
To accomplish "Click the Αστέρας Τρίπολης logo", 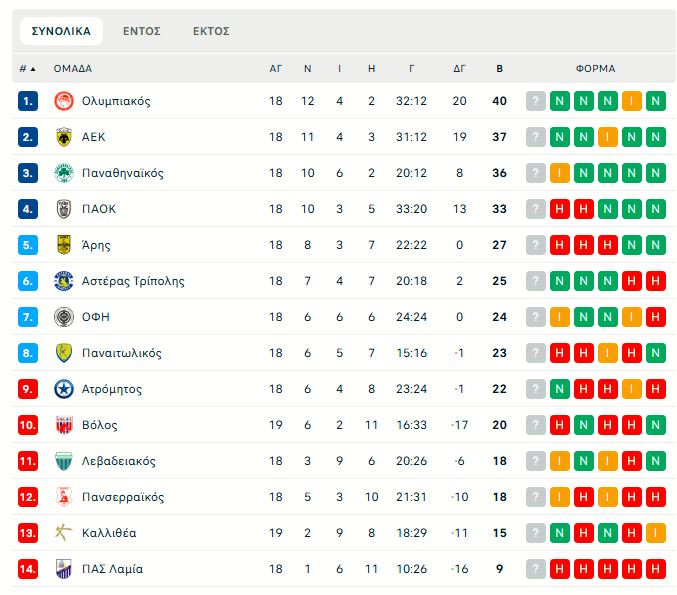I will coord(63,281).
